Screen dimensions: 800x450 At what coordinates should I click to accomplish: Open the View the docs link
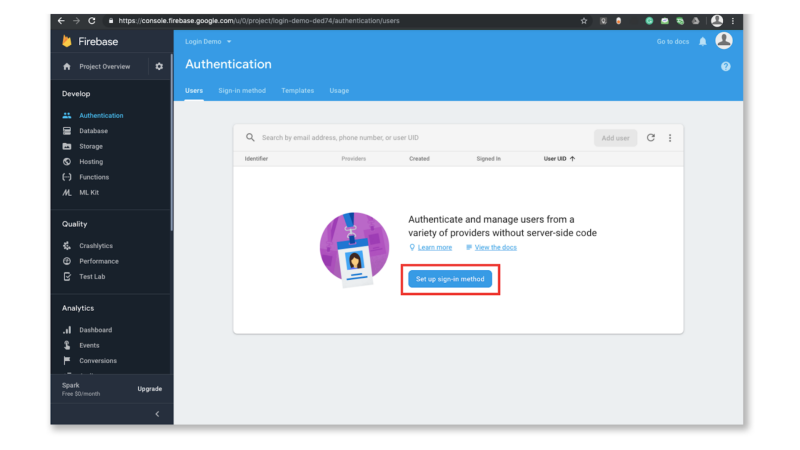495,247
